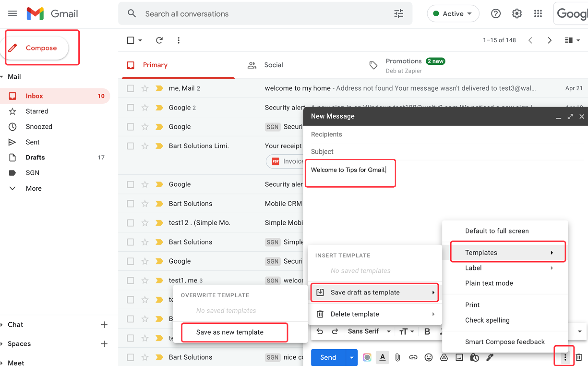Tick the select-all conversations checkbox
This screenshot has height=366, width=588.
(x=130, y=40)
